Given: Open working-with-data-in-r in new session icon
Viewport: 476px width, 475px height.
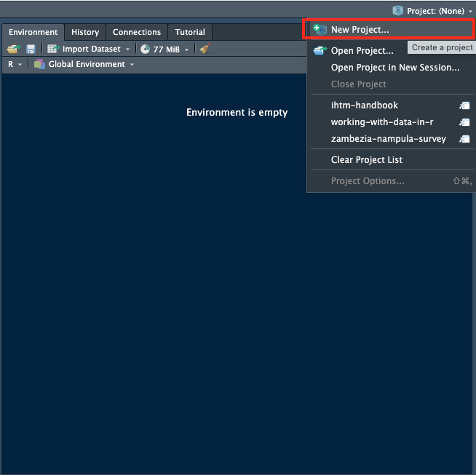Looking at the screenshot, I should tap(464, 122).
